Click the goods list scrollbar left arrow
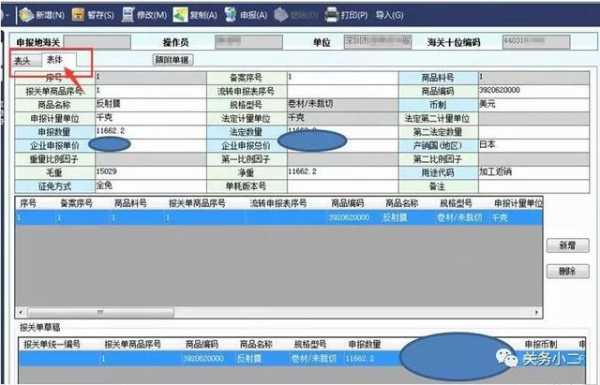 coord(21,312)
